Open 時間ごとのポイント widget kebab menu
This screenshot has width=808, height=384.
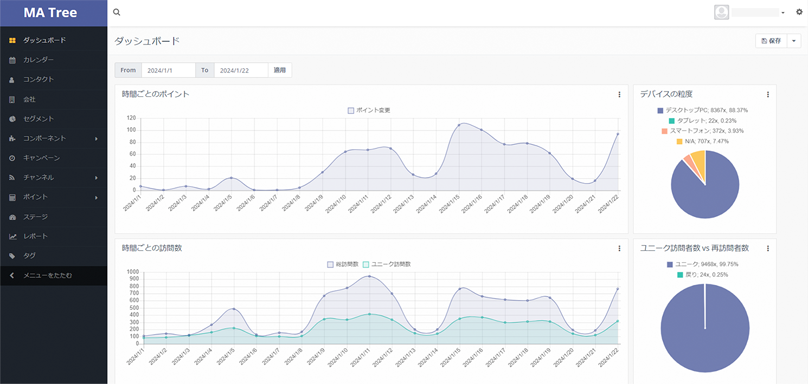pyautogui.click(x=619, y=94)
